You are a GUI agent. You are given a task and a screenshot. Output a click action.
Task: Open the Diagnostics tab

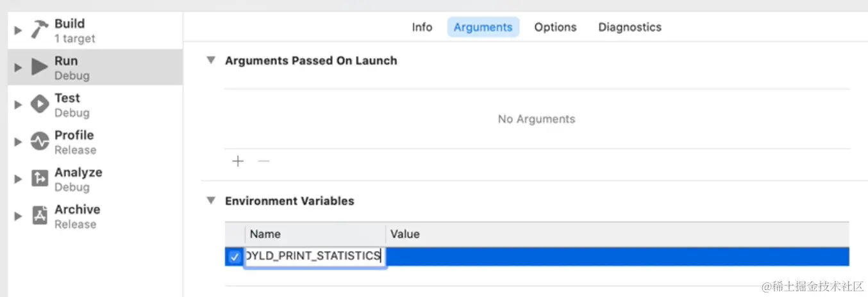[x=630, y=27]
